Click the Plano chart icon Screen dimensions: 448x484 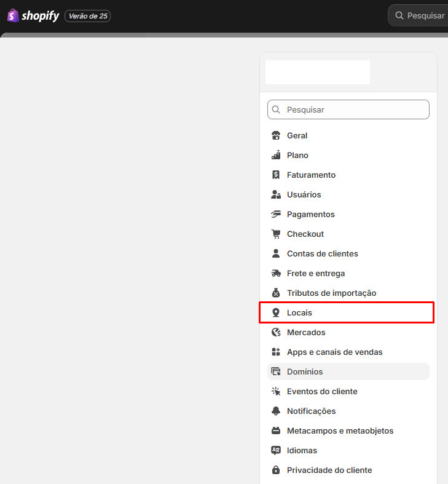[276, 155]
